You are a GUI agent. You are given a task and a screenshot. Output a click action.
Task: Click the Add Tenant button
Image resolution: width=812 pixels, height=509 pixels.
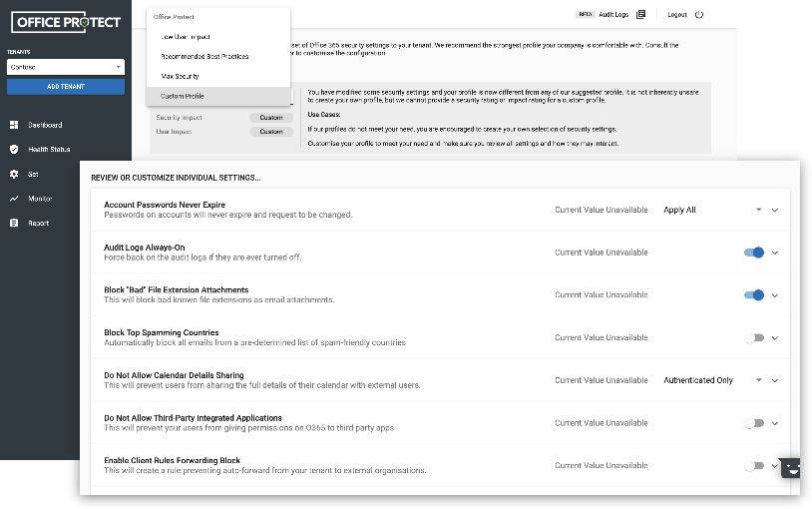point(66,87)
